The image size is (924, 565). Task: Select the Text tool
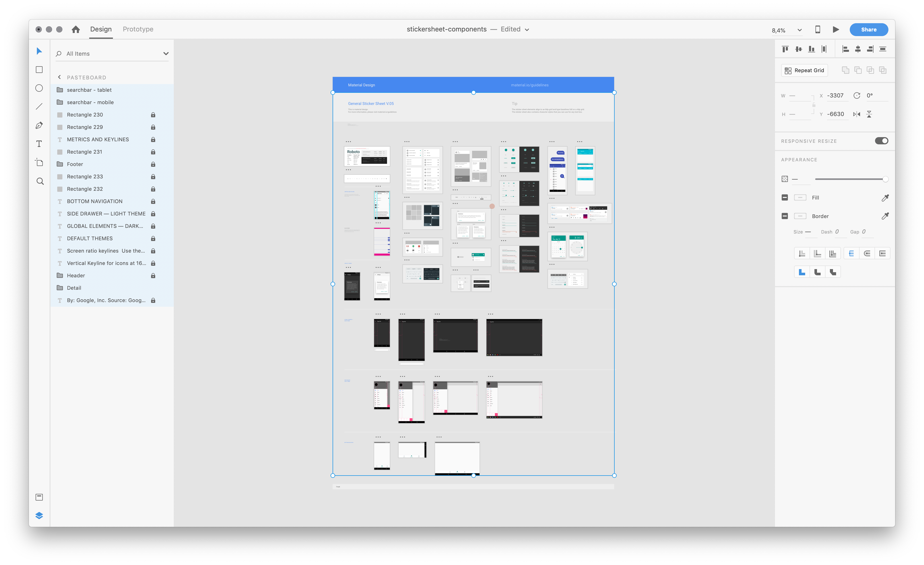coord(39,144)
